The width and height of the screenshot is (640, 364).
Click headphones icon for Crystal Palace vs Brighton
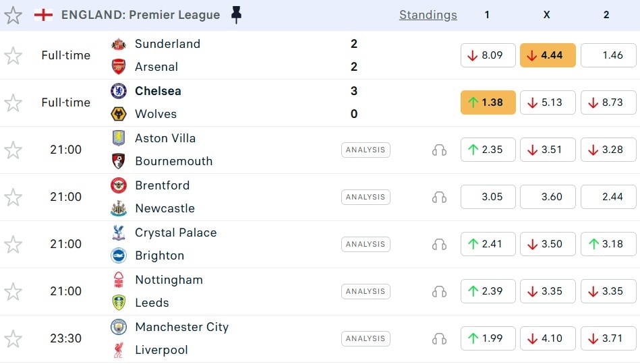(x=439, y=244)
